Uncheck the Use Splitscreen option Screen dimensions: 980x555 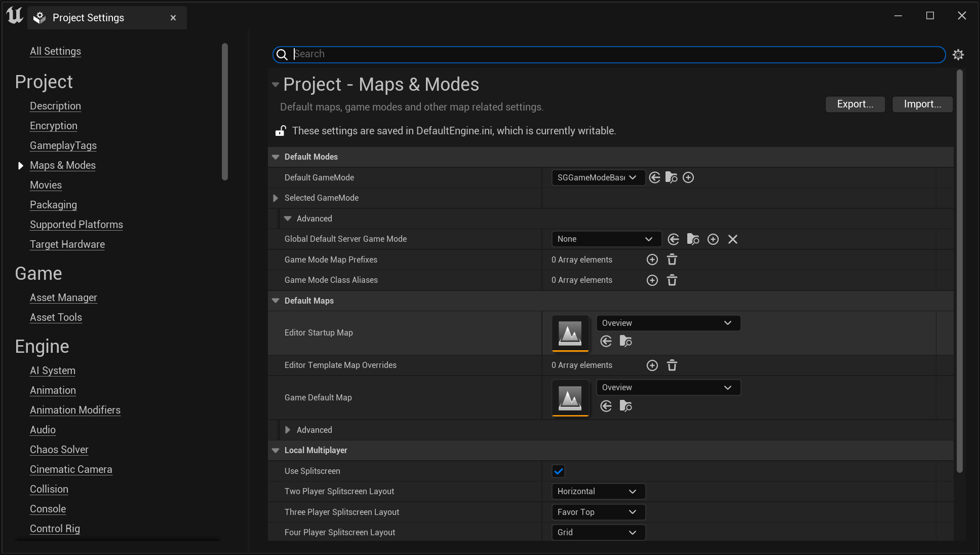tap(558, 471)
